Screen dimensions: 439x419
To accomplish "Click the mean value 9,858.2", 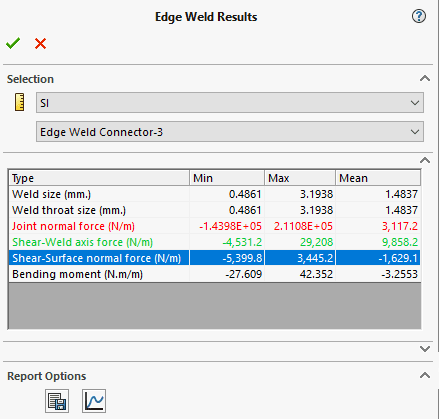I will (x=400, y=242).
